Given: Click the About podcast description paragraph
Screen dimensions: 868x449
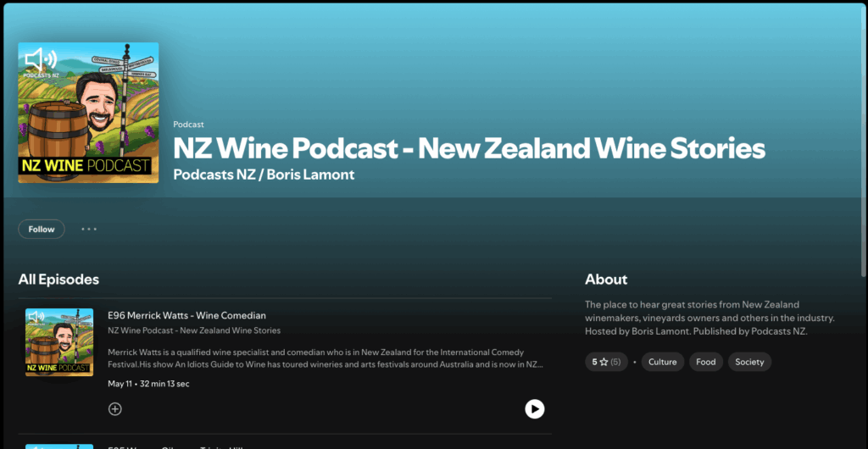Looking at the screenshot, I should [709, 318].
